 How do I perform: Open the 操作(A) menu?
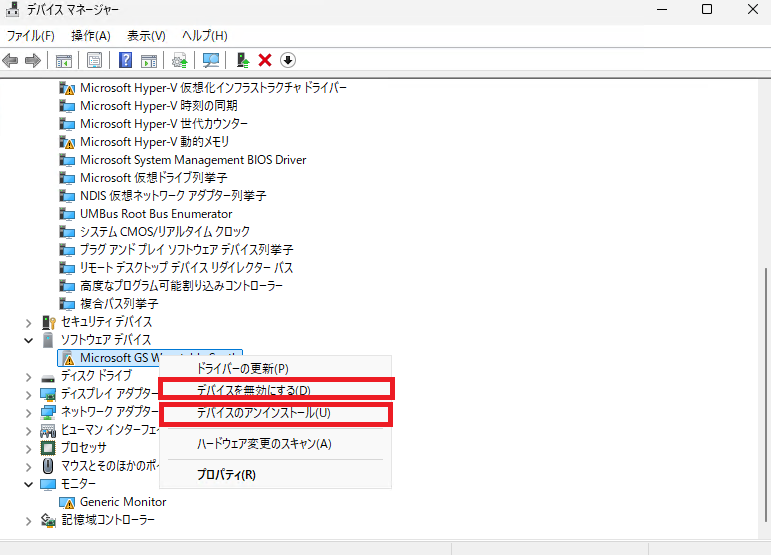[91, 36]
